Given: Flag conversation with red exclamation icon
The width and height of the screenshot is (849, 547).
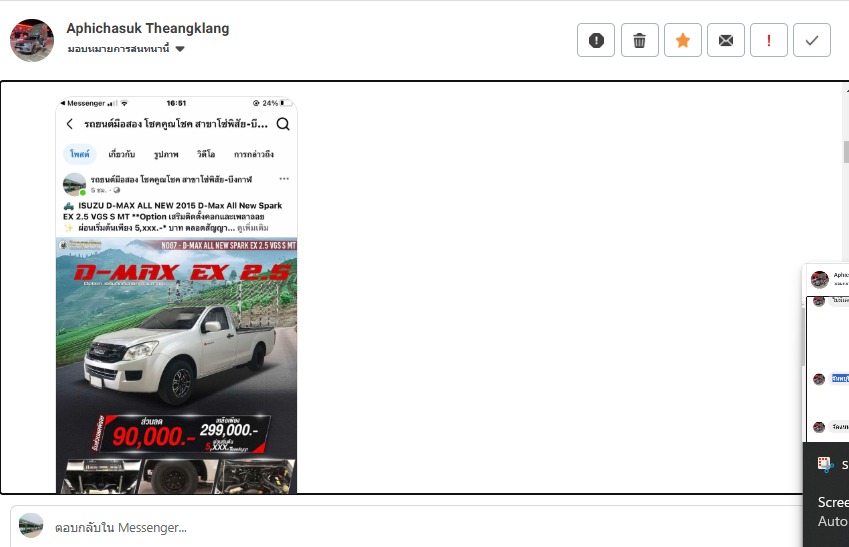Looking at the screenshot, I should (769, 40).
